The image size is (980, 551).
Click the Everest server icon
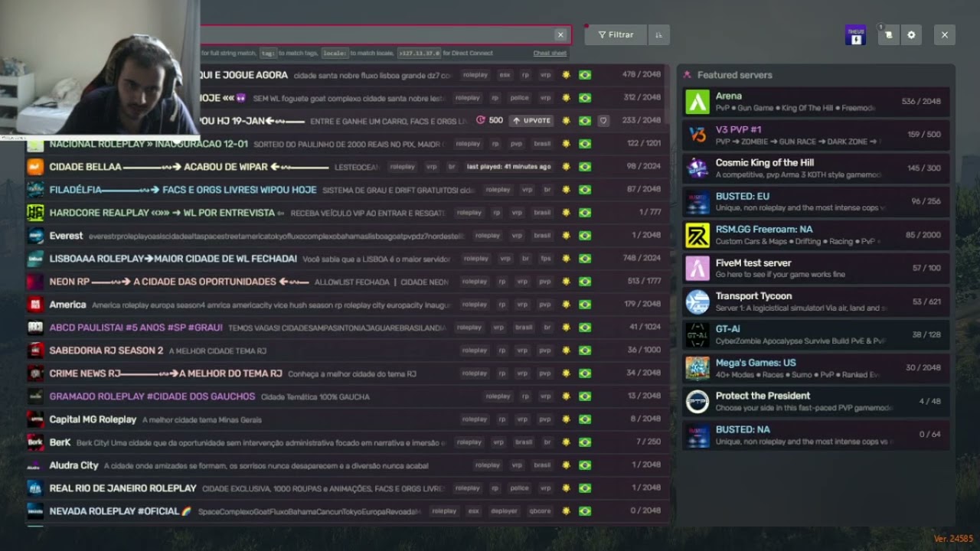click(x=35, y=236)
